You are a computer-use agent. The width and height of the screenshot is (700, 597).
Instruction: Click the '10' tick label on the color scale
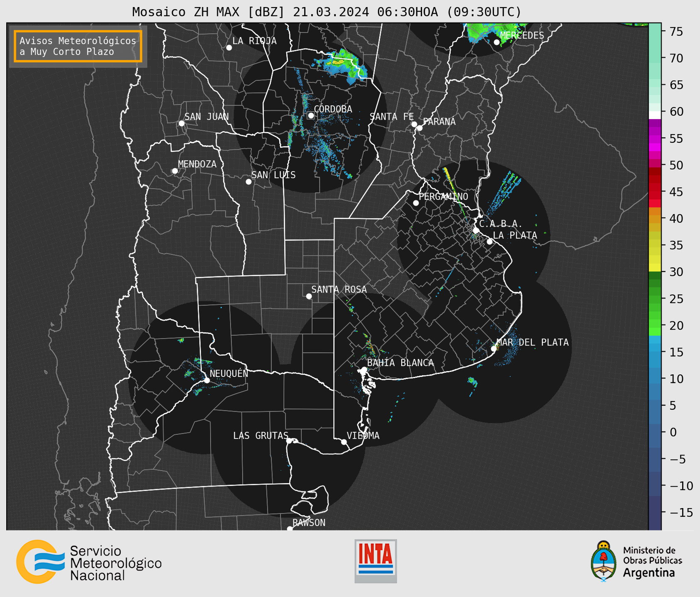coord(676,379)
